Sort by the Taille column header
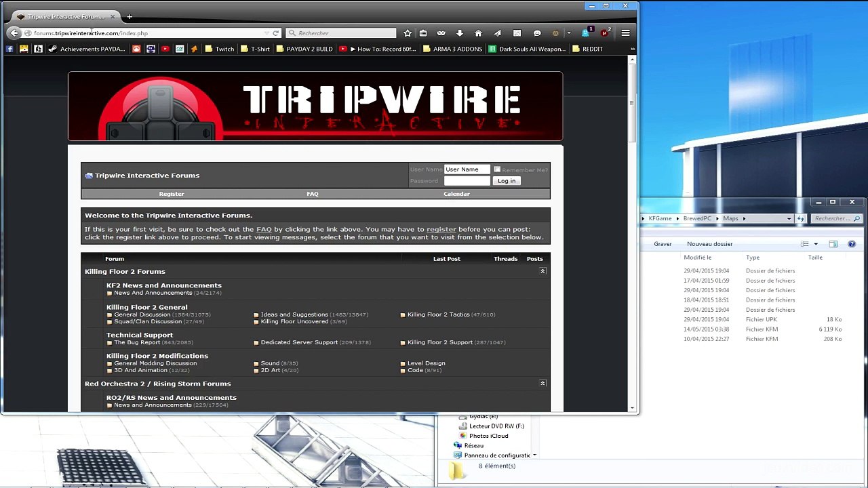868x488 pixels. click(815, 258)
